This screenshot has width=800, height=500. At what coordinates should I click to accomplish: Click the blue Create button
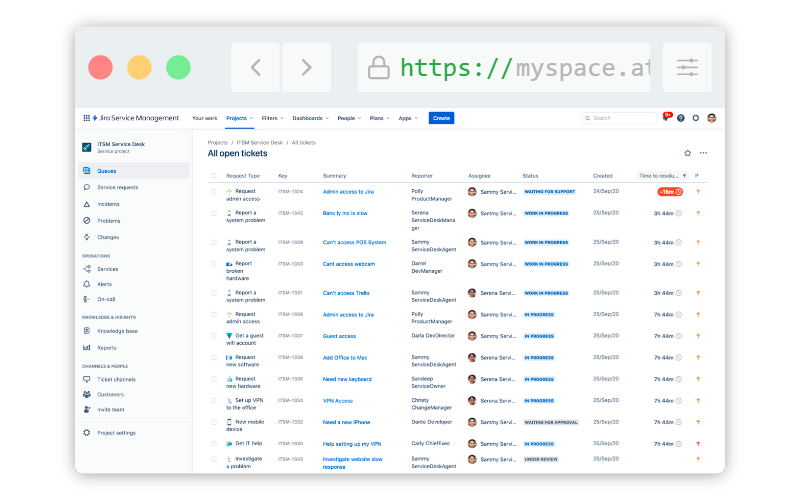coord(441,118)
